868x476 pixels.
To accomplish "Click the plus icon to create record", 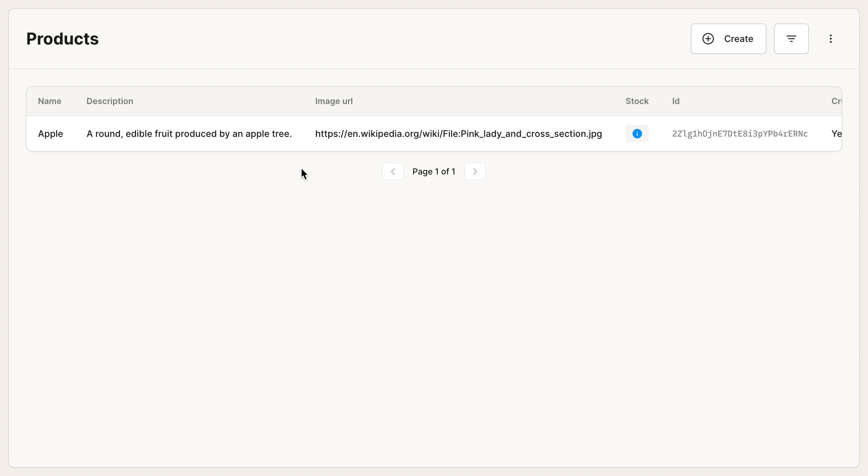I will pos(709,38).
